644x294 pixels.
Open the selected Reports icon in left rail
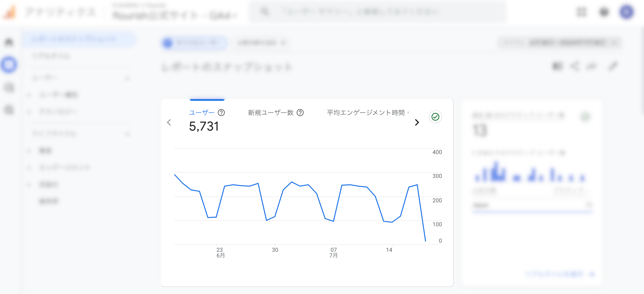[9, 65]
